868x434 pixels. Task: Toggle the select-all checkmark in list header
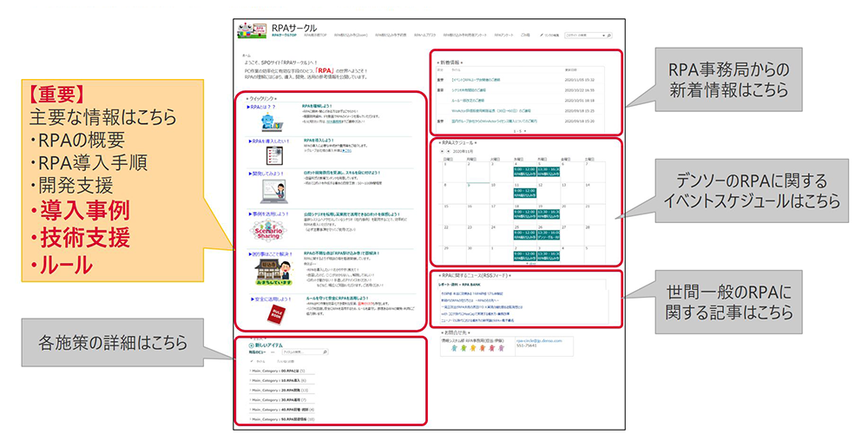252,361
